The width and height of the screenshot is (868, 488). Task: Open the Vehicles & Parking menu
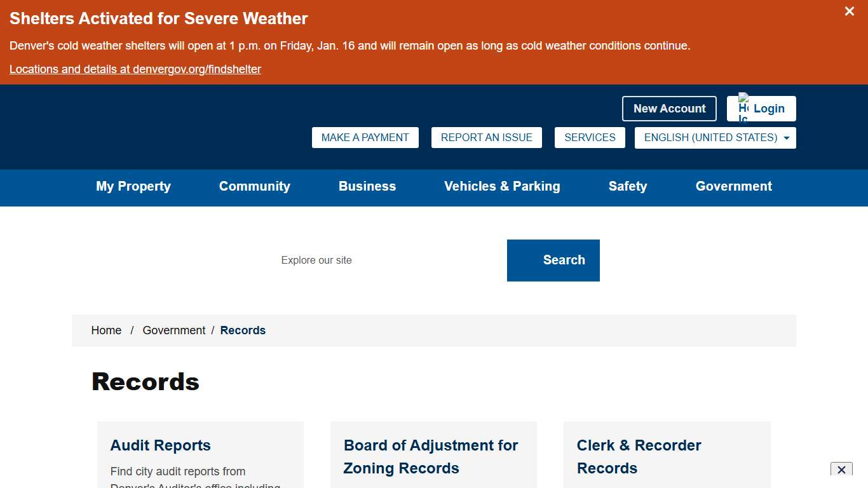(502, 186)
